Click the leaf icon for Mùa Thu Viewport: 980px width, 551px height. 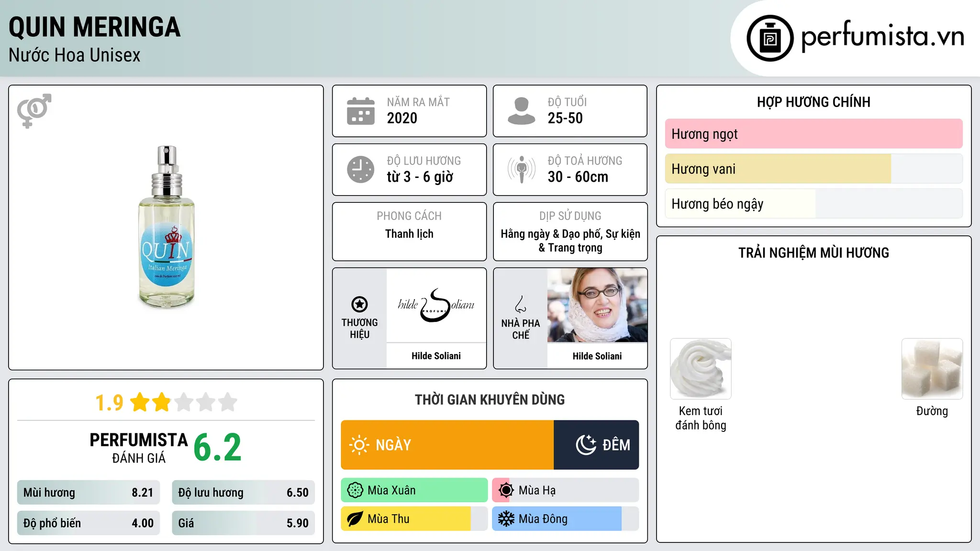pos(355,519)
